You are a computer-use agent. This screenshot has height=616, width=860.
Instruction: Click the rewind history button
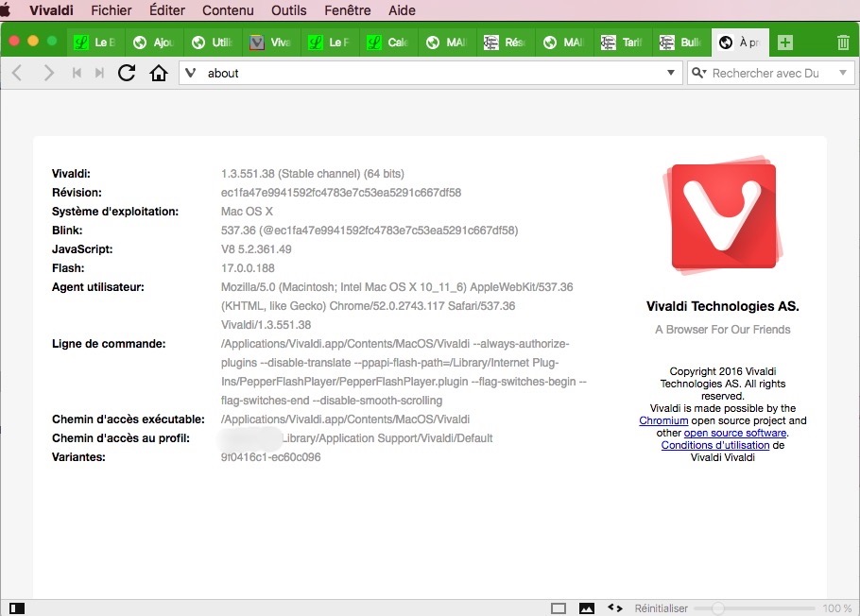tap(77, 73)
